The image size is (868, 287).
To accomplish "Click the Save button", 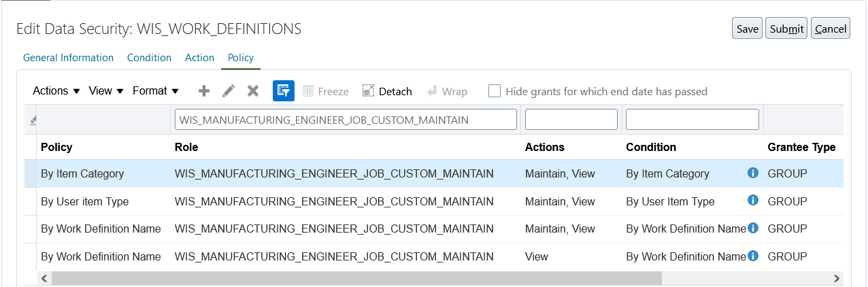I will pos(747,29).
